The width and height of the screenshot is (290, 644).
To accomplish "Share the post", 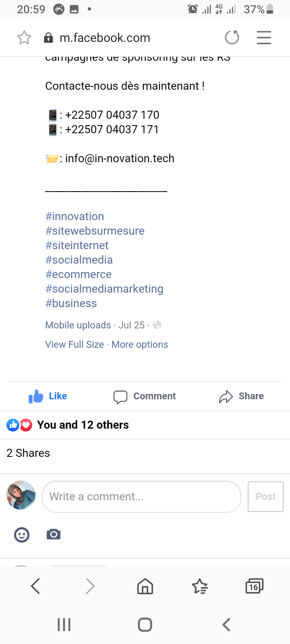I will click(x=241, y=396).
